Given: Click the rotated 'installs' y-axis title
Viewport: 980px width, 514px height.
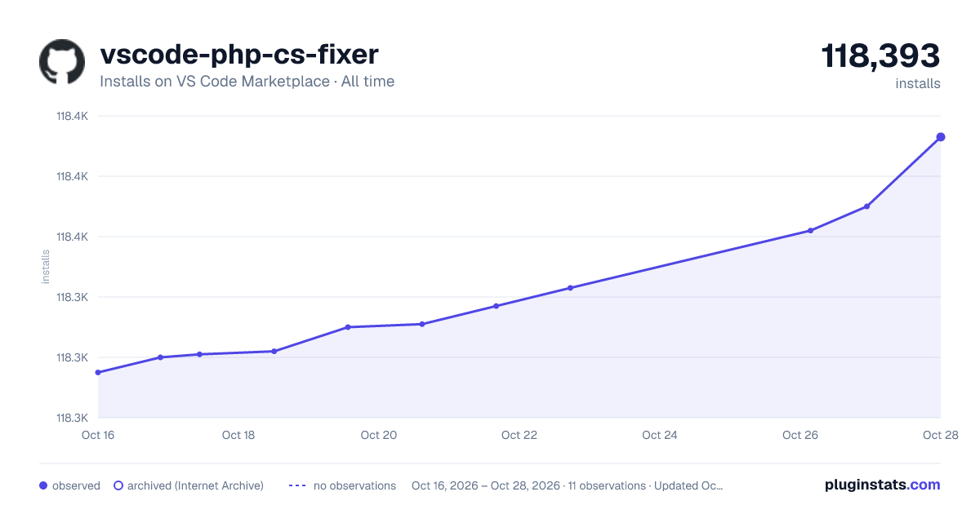Looking at the screenshot, I should (46, 267).
